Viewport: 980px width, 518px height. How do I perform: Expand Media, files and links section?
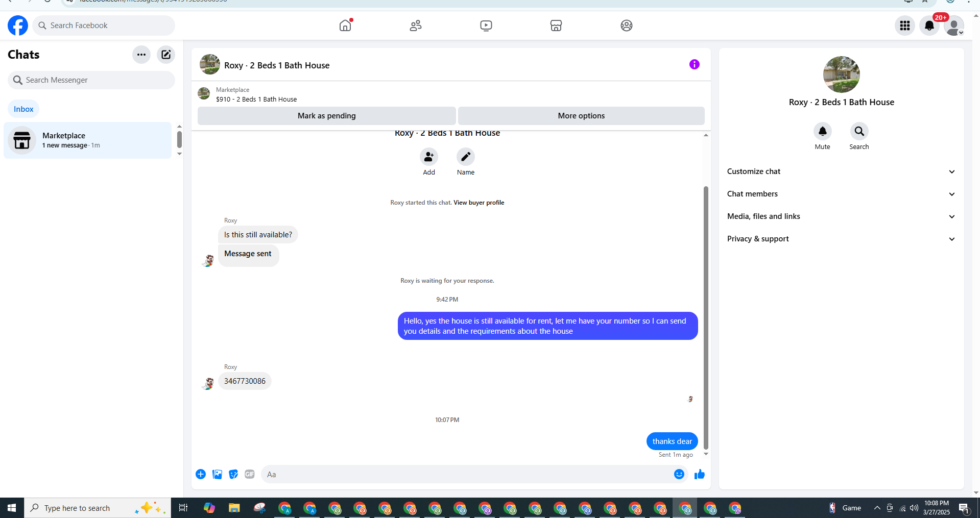pos(841,216)
